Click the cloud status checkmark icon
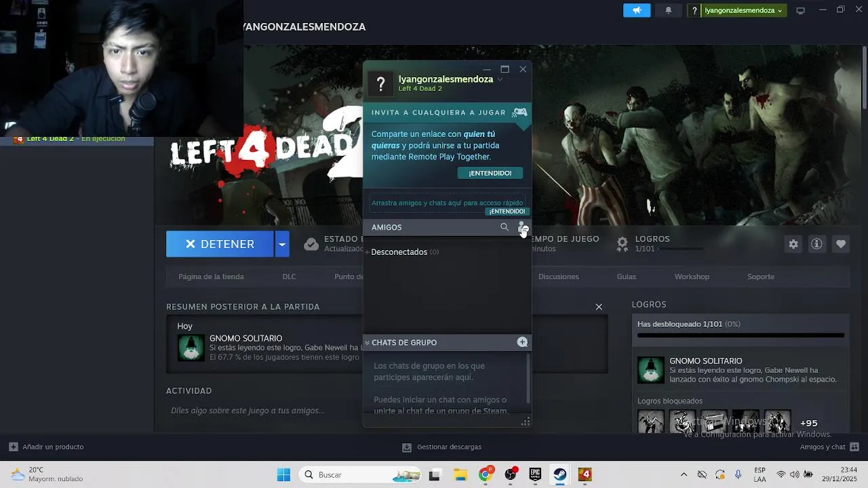This screenshot has height=488, width=868. [x=311, y=244]
